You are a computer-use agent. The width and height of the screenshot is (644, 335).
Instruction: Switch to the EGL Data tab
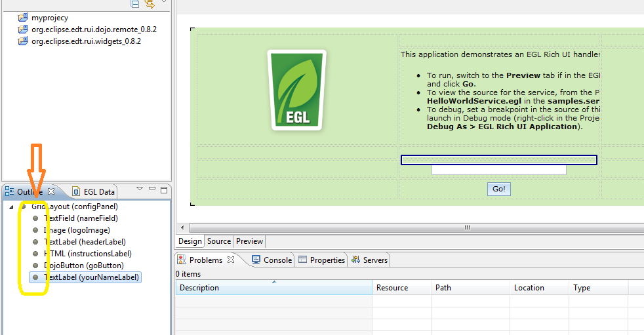[94, 191]
